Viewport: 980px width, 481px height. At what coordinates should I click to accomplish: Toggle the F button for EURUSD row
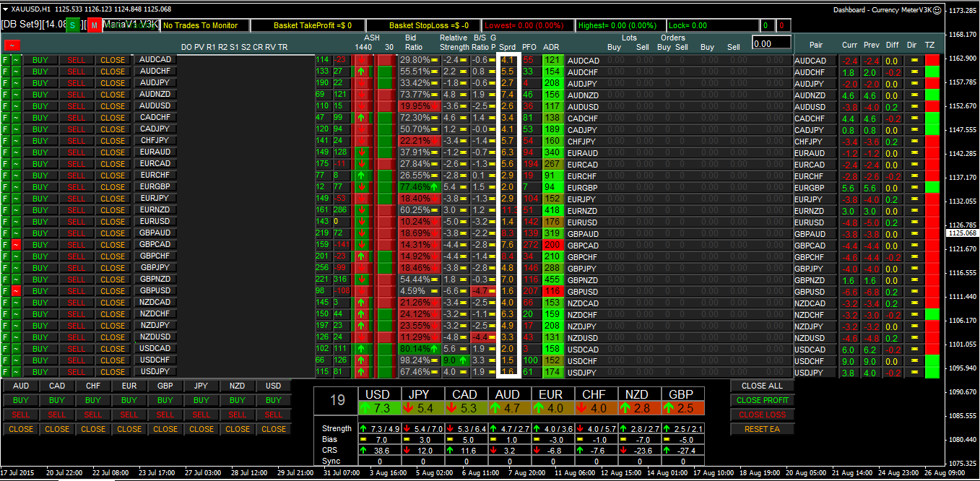coord(6,222)
